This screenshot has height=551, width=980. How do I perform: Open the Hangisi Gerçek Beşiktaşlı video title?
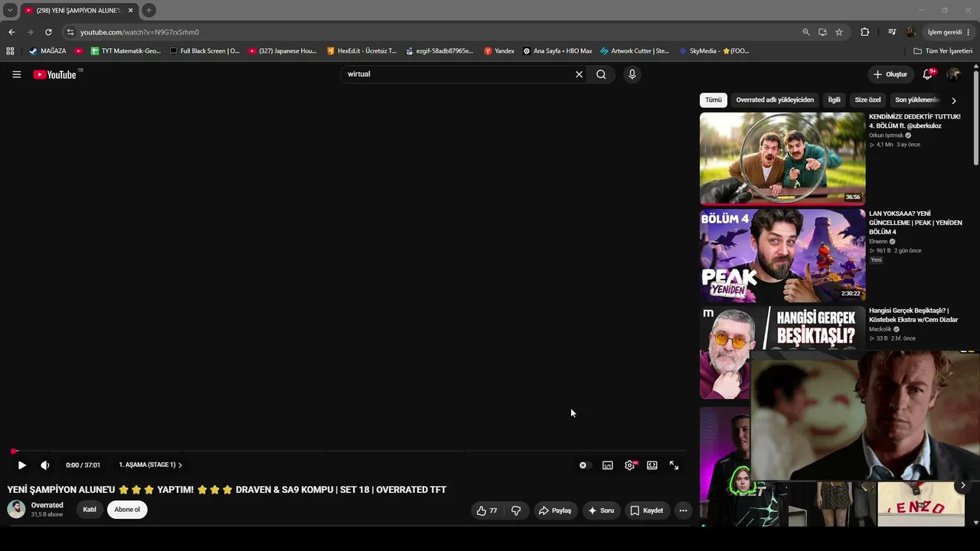pos(913,315)
